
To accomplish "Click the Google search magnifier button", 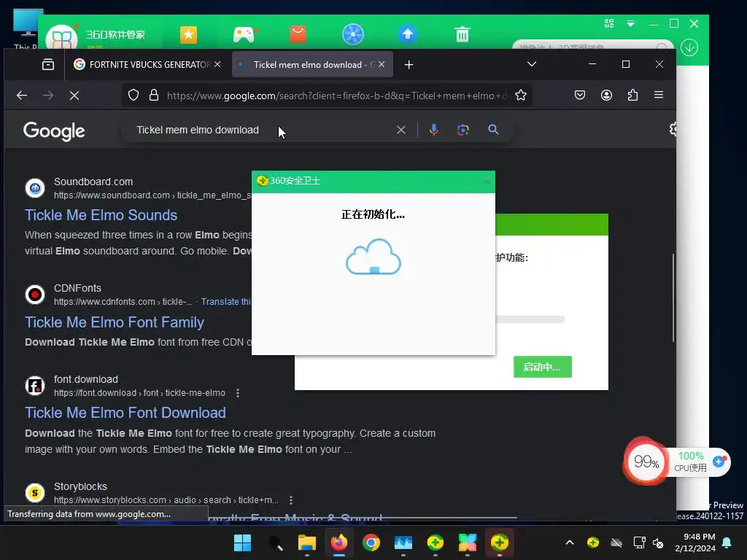I will pyautogui.click(x=494, y=130).
